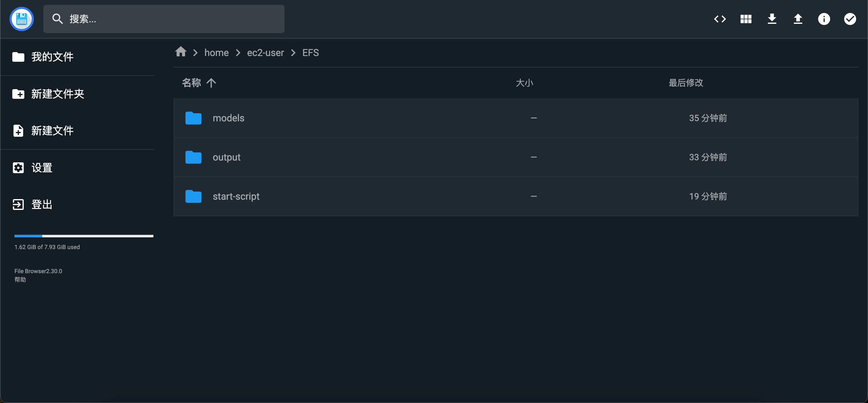Click the File Browser2.30.0 version text
The image size is (868, 403).
38,271
